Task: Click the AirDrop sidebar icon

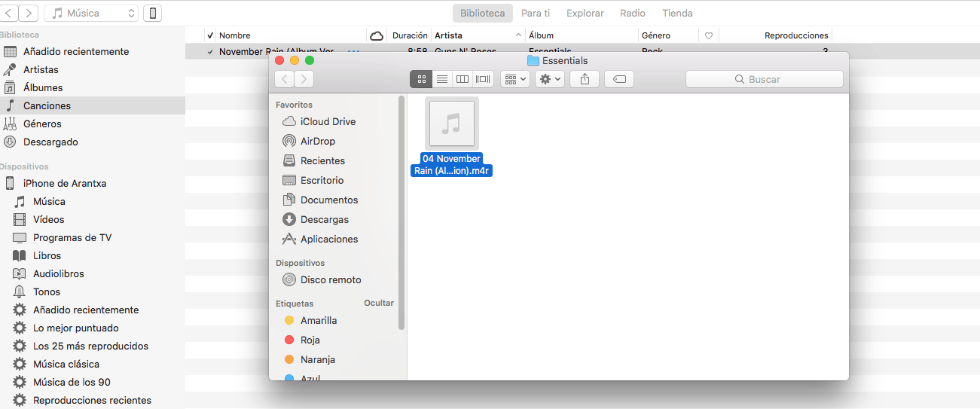Action: 289,141
